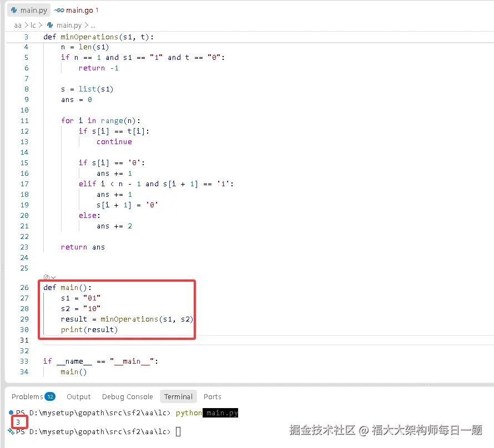Image resolution: width=494 pixels, height=448 pixels.
Task: Click 'print(result)' on line 30
Action: (89, 330)
